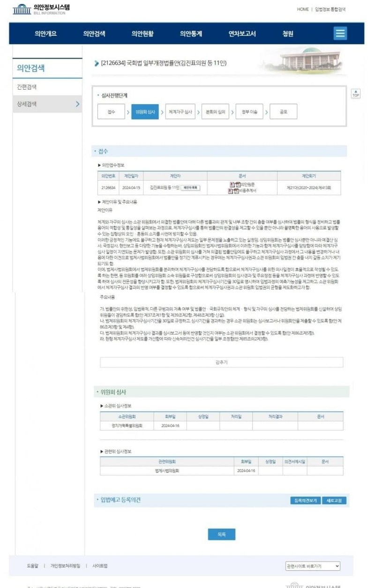Click 제안이유 및 주요내용 heading
375x588 pixels.
[x=119, y=202]
